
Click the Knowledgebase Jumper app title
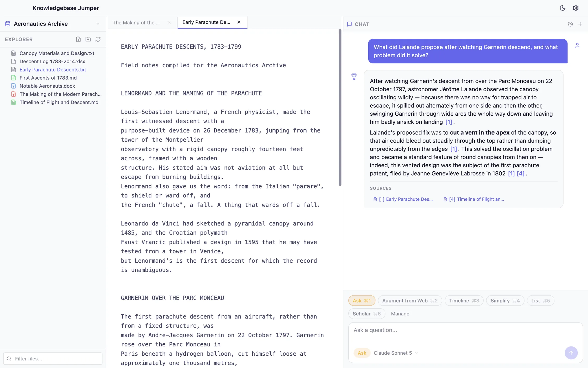66,8
